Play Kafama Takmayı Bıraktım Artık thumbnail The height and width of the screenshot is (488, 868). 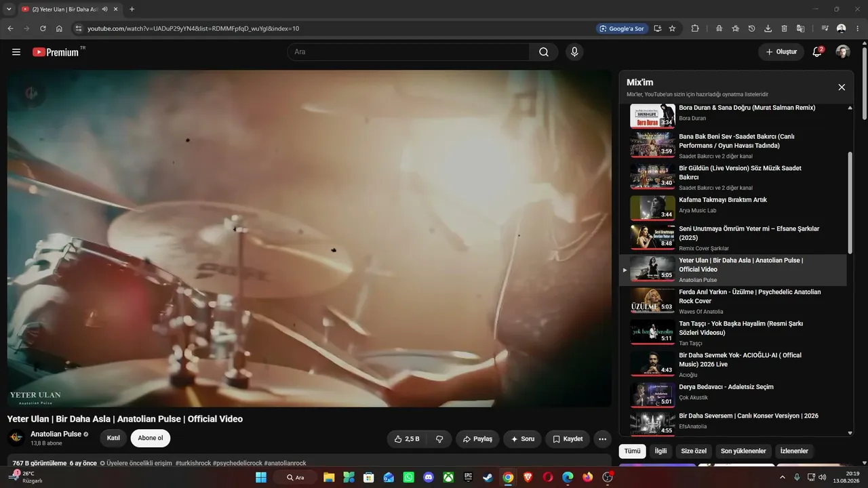652,207
